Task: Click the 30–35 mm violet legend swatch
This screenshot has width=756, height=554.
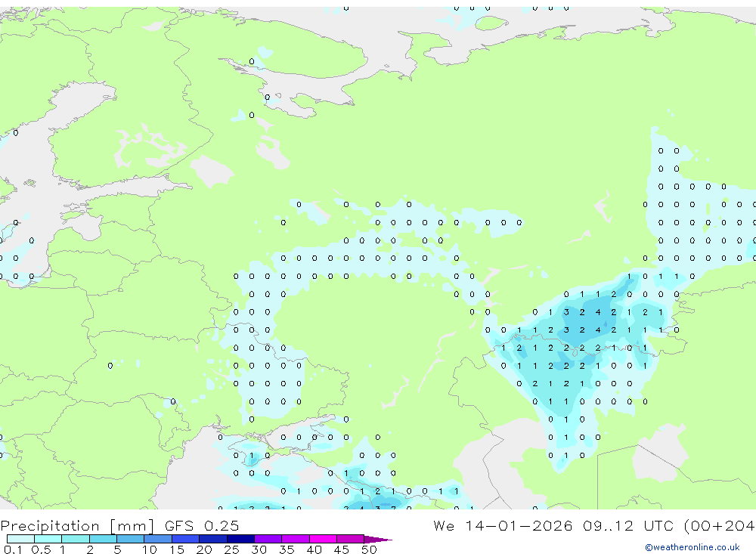Action: pos(268,539)
